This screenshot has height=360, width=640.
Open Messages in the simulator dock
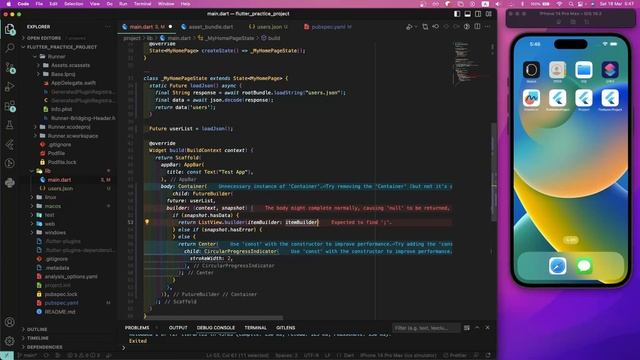tap(584, 266)
